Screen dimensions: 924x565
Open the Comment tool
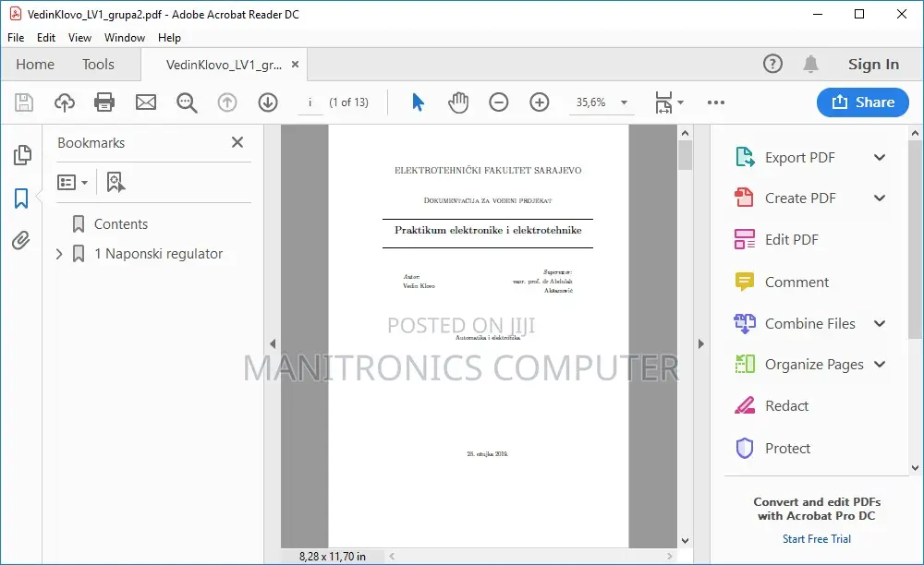click(796, 281)
